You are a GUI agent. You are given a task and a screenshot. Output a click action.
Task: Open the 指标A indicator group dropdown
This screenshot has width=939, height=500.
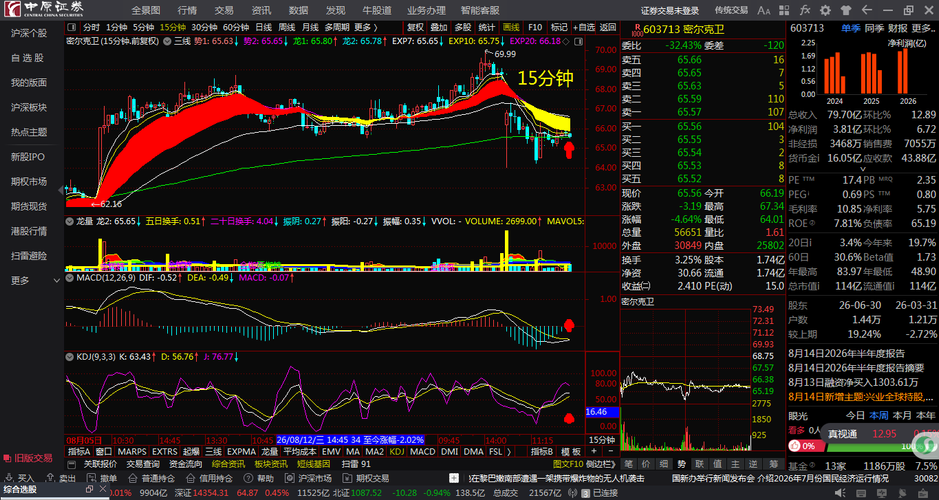(x=78, y=451)
